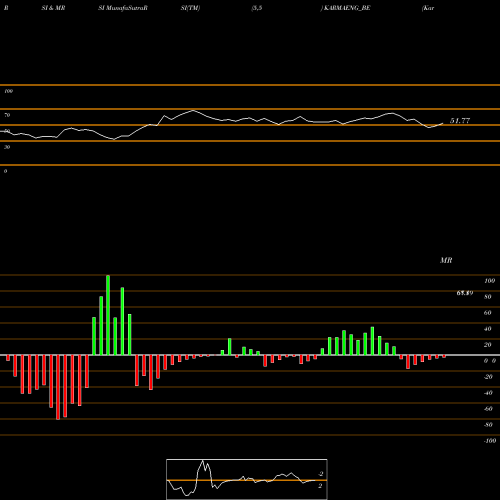The height and width of the screenshot is (500, 500).
Task: Click the MunafaSutra header text
Action: tap(123, 8)
